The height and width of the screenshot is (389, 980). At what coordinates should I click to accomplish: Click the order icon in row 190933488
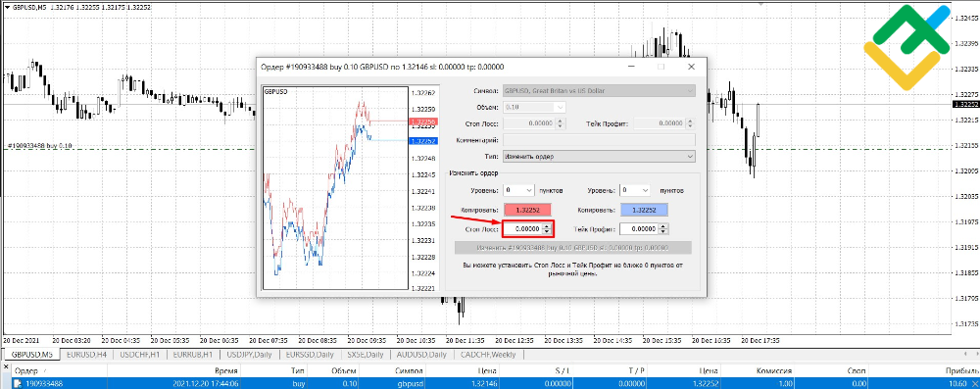[x=19, y=383]
